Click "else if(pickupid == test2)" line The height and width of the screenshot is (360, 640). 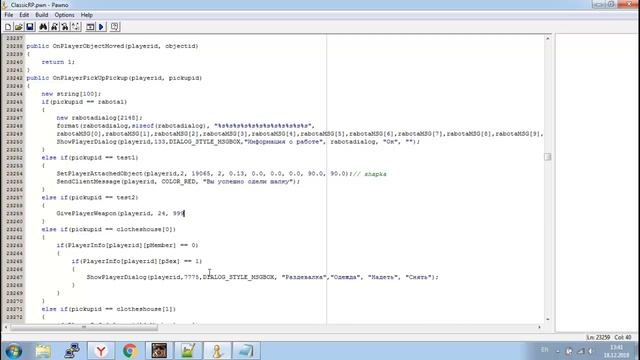(90, 198)
